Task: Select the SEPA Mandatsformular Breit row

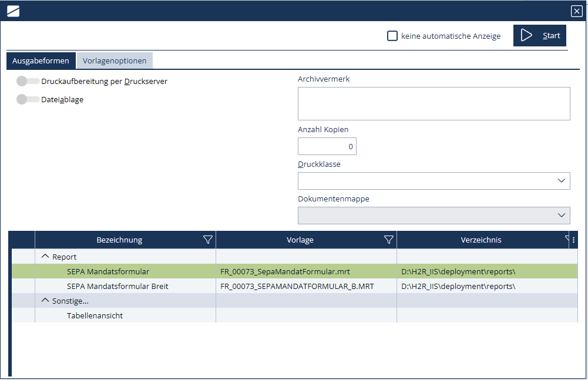Action: coord(295,286)
